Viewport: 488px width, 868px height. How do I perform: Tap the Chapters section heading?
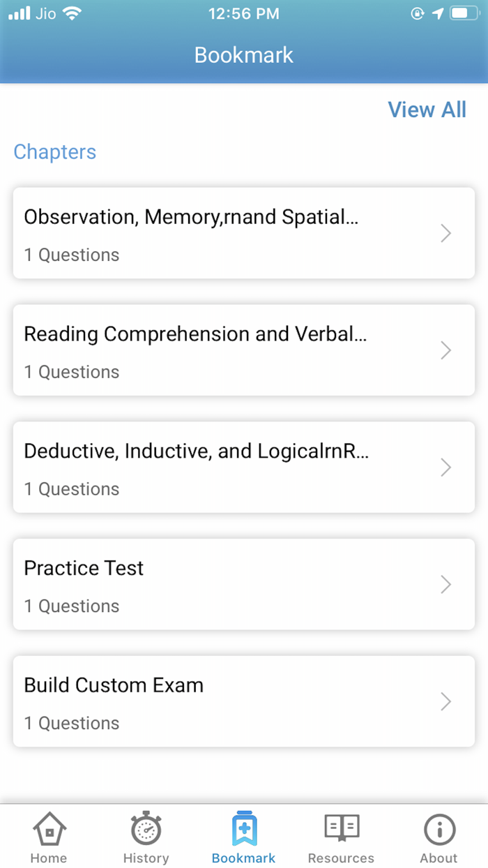pos(55,151)
